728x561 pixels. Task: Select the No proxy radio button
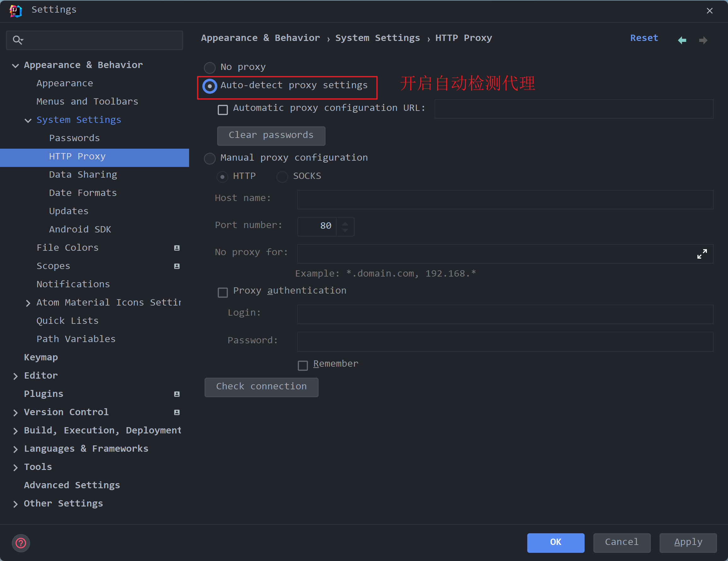click(x=210, y=68)
